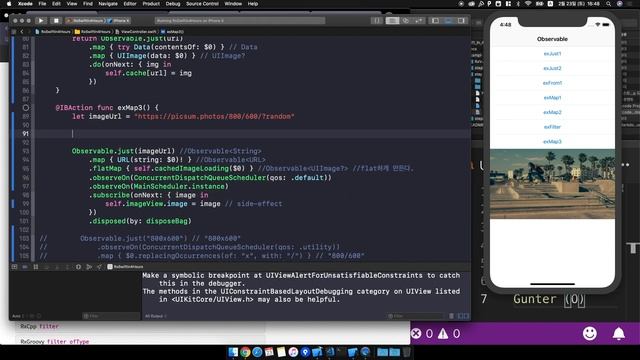Tap exMap3 button in simulator
Viewport: 640px width, 360px height.
[552, 142]
